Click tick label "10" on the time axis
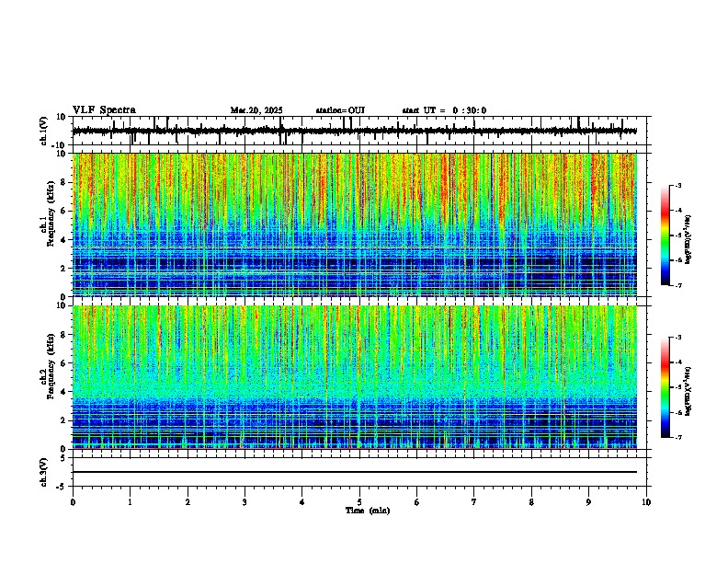The height and width of the screenshot is (563, 728). [646, 502]
